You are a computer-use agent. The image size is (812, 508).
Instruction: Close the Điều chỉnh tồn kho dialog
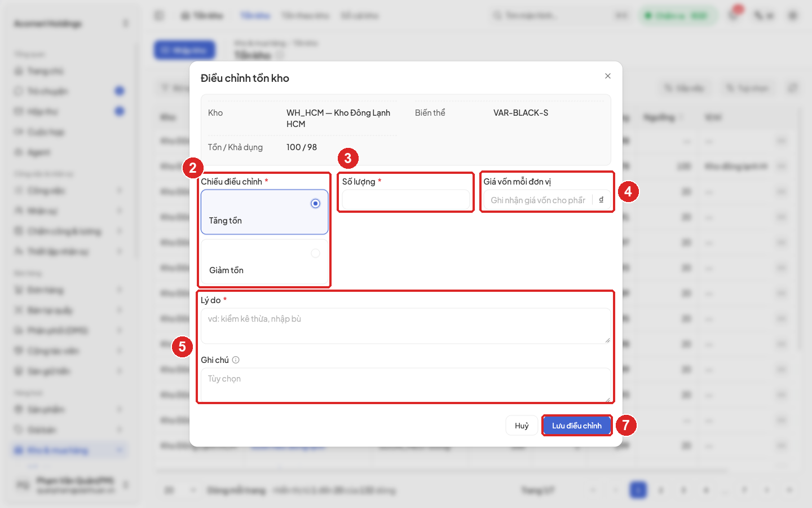tap(607, 76)
